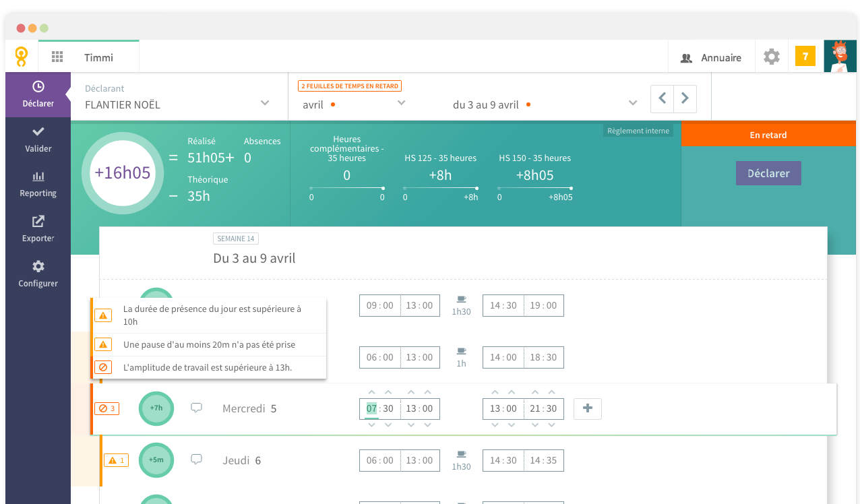Viewport: 860px width, 504px height.
Task: Open Configurer in the sidebar
Action: pos(38,274)
